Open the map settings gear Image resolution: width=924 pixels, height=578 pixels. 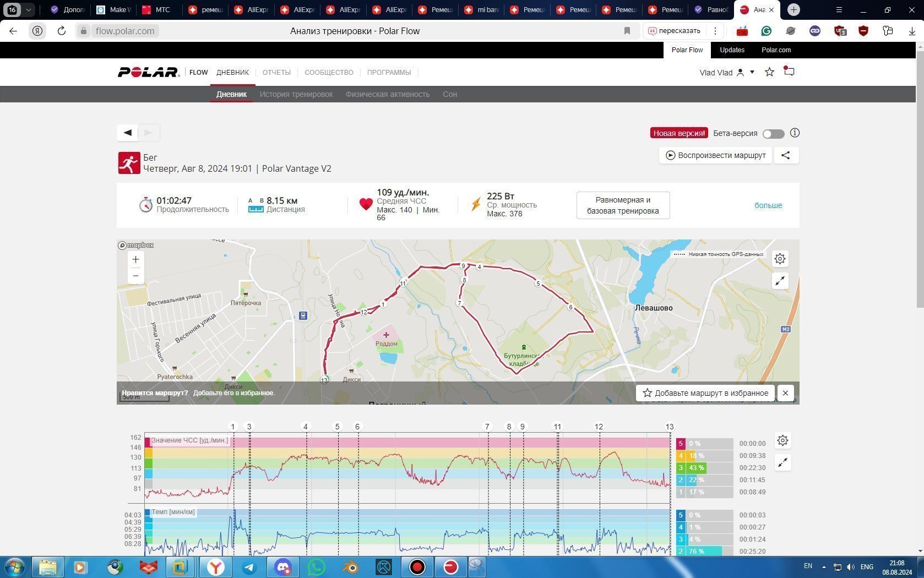(x=780, y=259)
